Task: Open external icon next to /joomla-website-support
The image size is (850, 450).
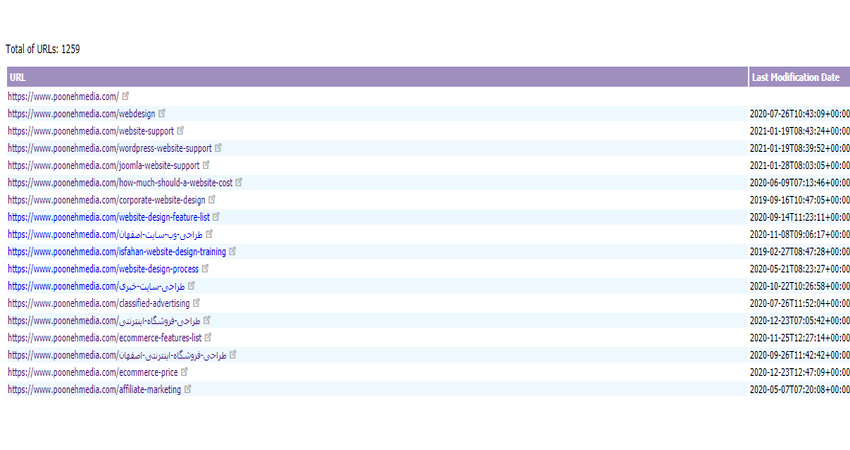Action: pyautogui.click(x=206, y=165)
